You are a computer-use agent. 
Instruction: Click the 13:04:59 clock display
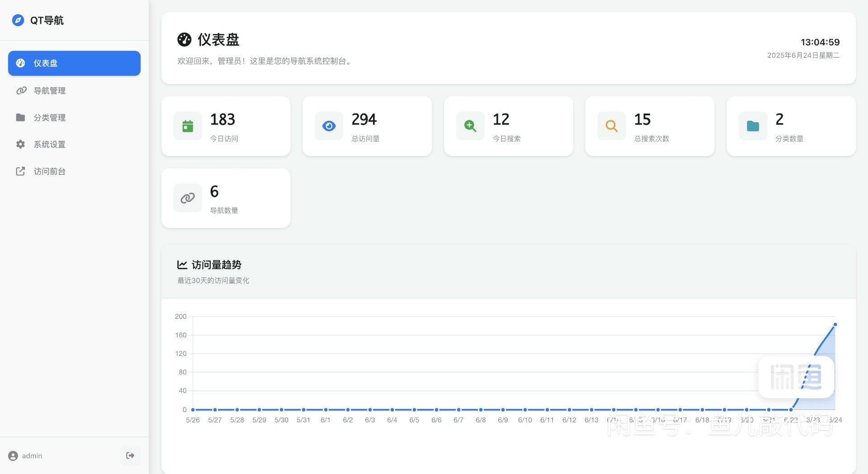click(820, 42)
